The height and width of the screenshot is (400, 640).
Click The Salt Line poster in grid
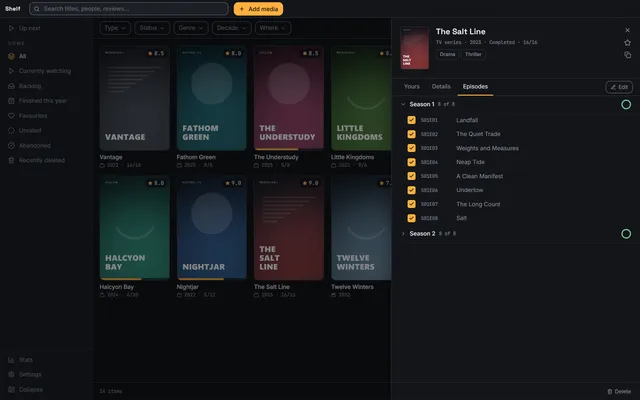point(289,228)
